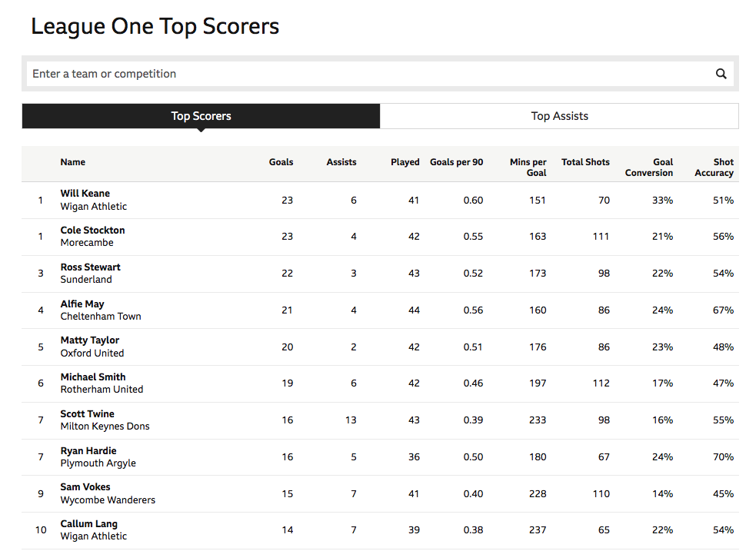756x551 pixels.
Task: Click Ross Stewart's 22 goals value
Action: pyautogui.click(x=288, y=274)
